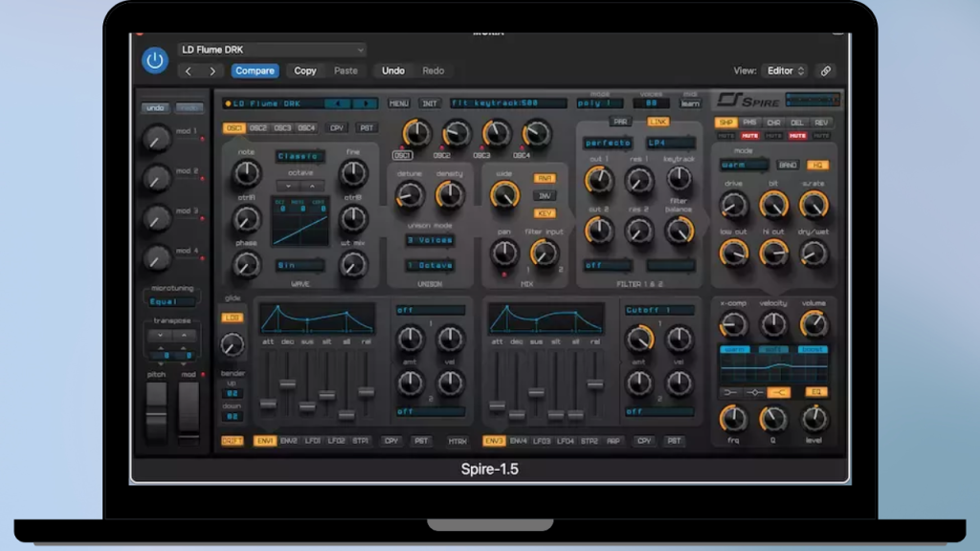Open the 3 Voices unison mode selector
980x551 pixels.
(x=430, y=240)
